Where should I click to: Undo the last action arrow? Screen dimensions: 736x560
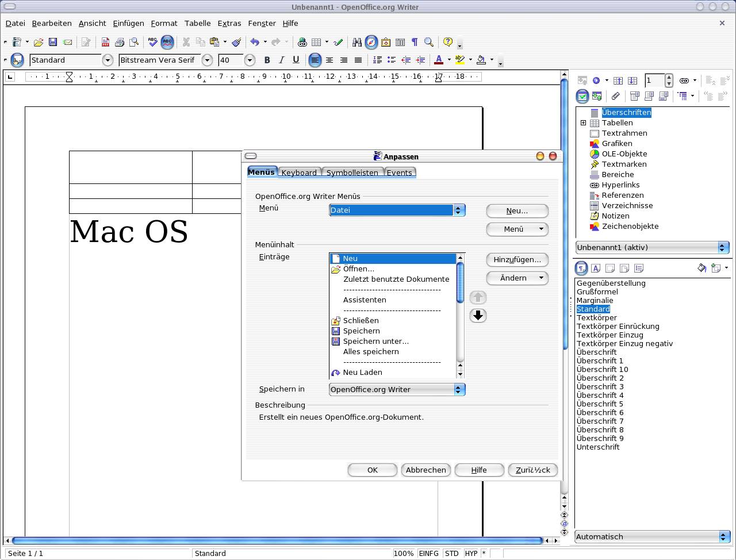(255, 42)
